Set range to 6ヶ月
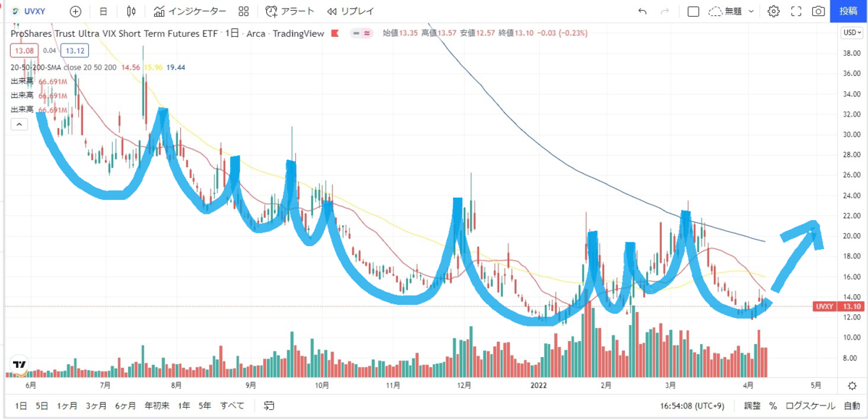This screenshot has height=420, width=868. pos(126,406)
